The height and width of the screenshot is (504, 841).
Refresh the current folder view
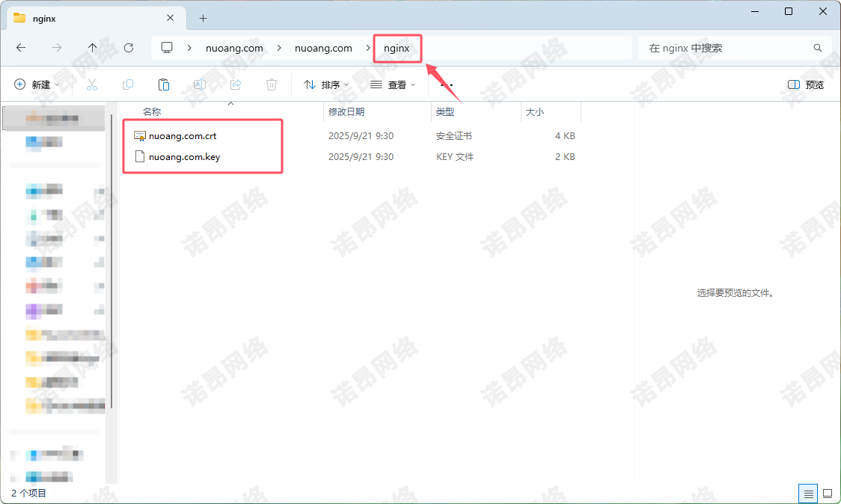point(129,48)
